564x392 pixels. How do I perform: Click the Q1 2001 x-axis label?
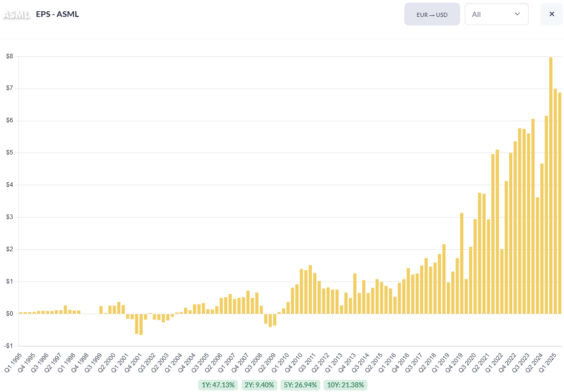click(x=120, y=362)
